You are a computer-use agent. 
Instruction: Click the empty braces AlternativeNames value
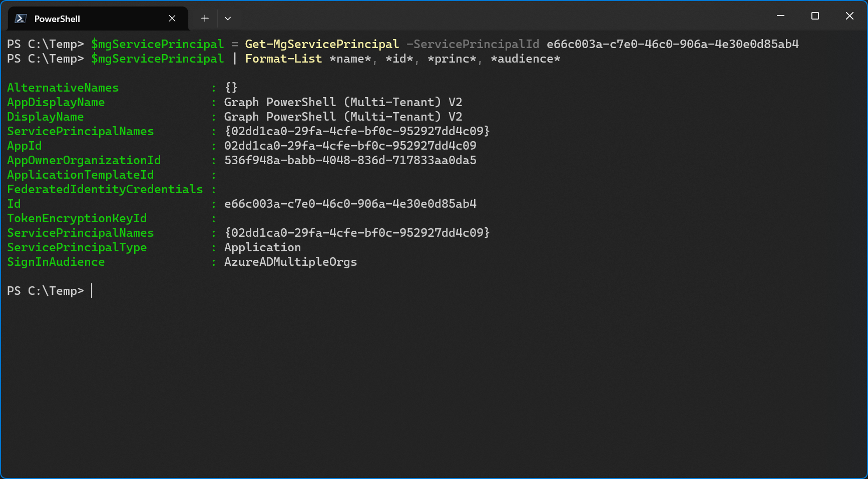click(231, 88)
